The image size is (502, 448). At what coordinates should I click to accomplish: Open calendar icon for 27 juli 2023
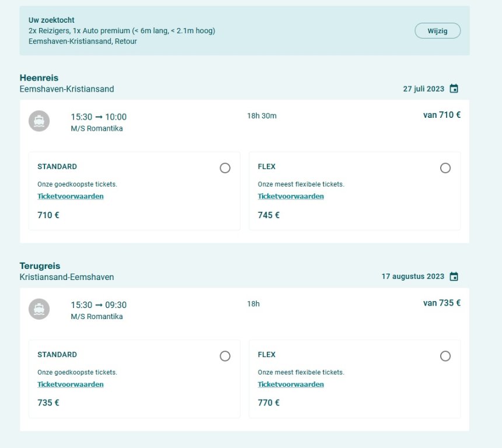point(454,89)
